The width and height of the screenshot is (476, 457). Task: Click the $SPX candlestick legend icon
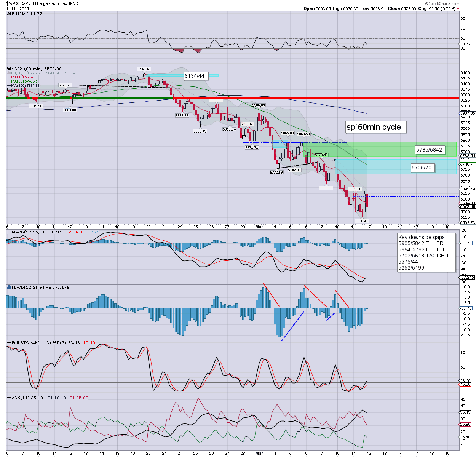9,69
